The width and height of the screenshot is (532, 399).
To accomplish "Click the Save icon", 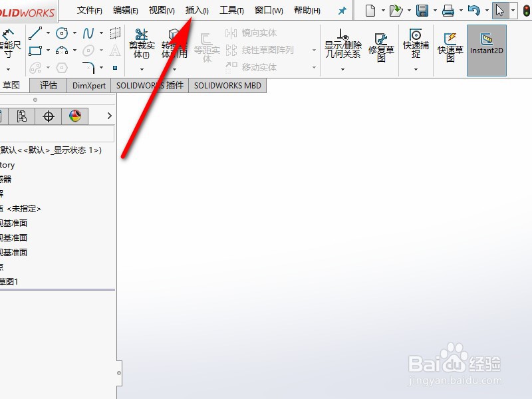I will tap(422, 11).
